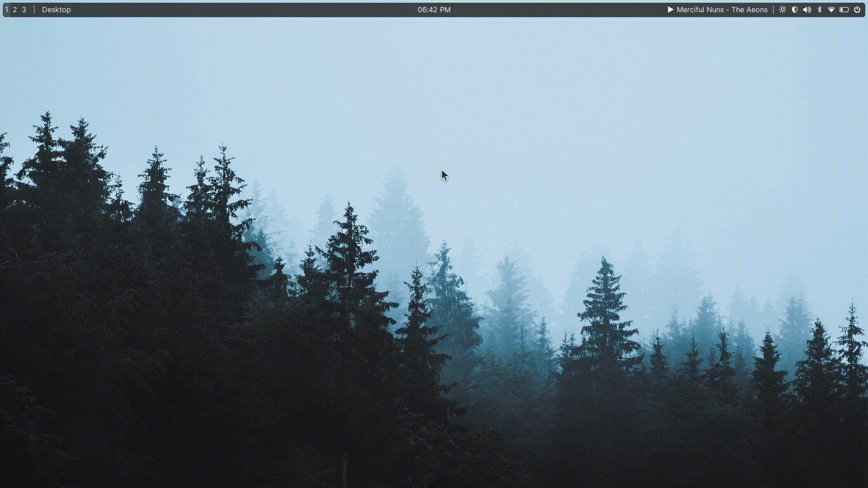Open the sun brightness icon
Image resolution: width=868 pixels, height=488 pixels.
[783, 9]
